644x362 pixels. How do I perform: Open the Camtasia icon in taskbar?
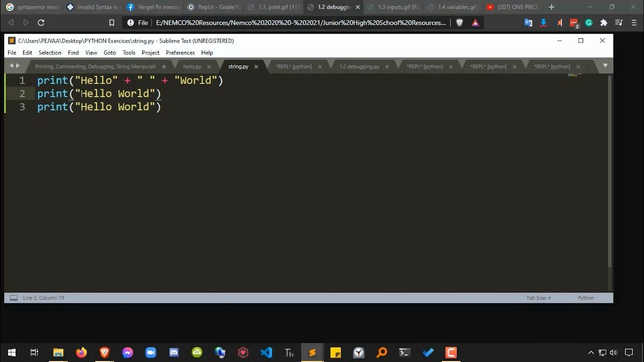coord(451,352)
